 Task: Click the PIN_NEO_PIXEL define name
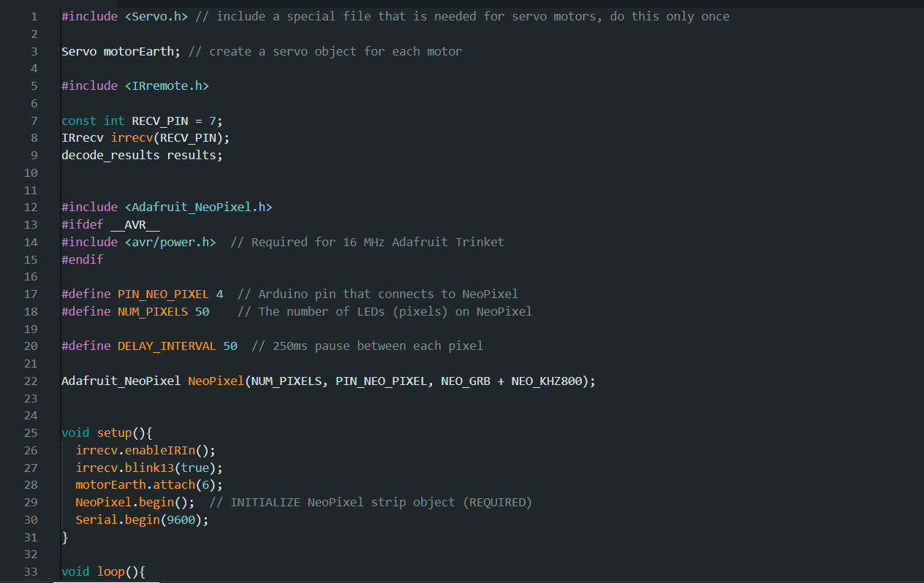coord(162,294)
